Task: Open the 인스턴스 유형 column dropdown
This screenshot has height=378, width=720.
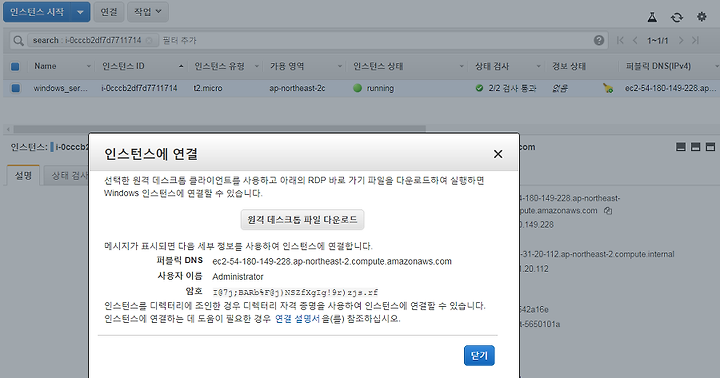Action: [257, 67]
